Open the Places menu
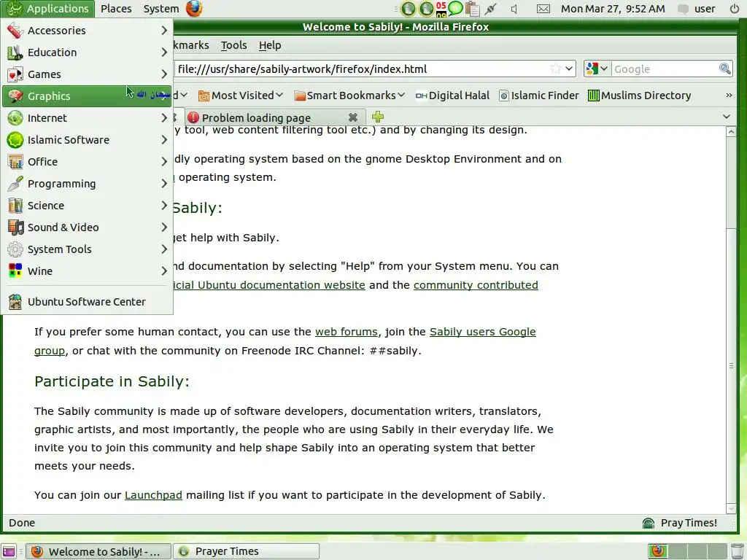The height and width of the screenshot is (560, 747). pyautogui.click(x=116, y=9)
